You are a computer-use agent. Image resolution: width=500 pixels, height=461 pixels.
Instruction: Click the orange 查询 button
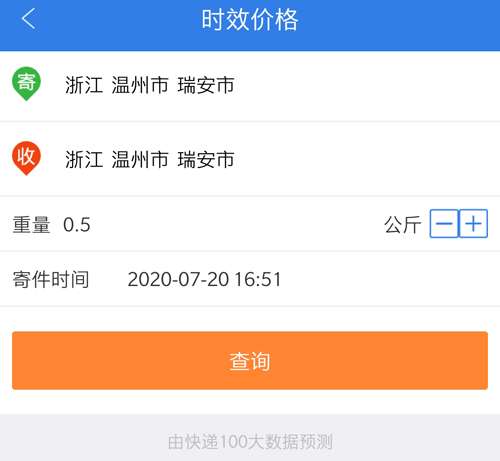tap(250, 360)
